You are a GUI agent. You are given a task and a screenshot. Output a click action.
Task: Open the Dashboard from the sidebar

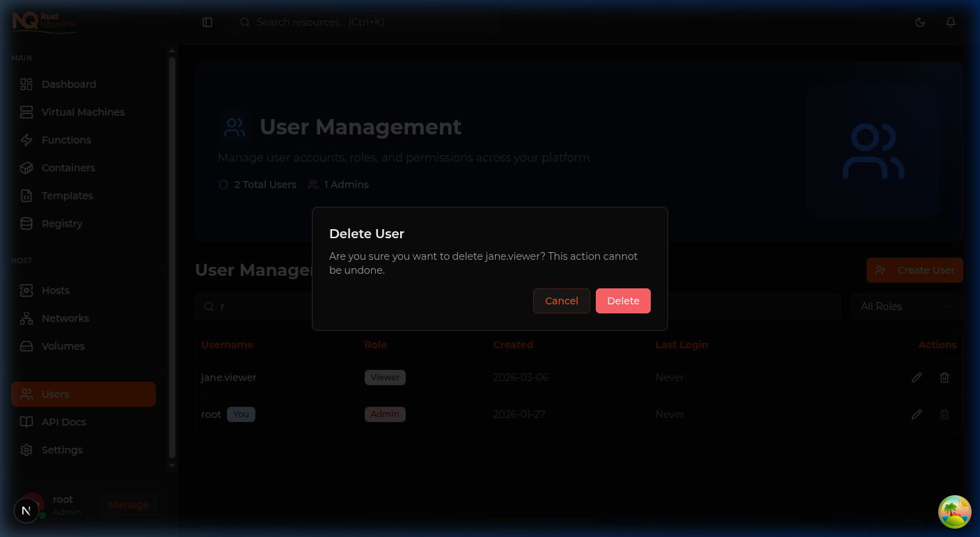(x=69, y=84)
